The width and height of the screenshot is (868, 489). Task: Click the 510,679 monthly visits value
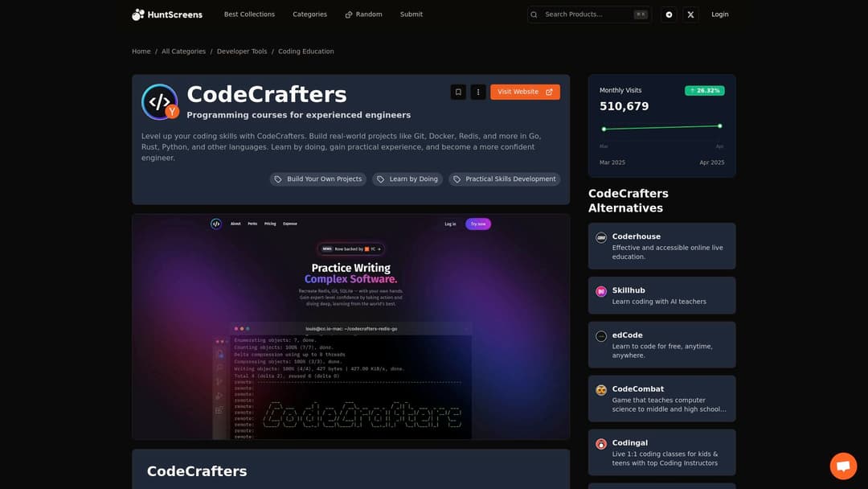(x=624, y=106)
